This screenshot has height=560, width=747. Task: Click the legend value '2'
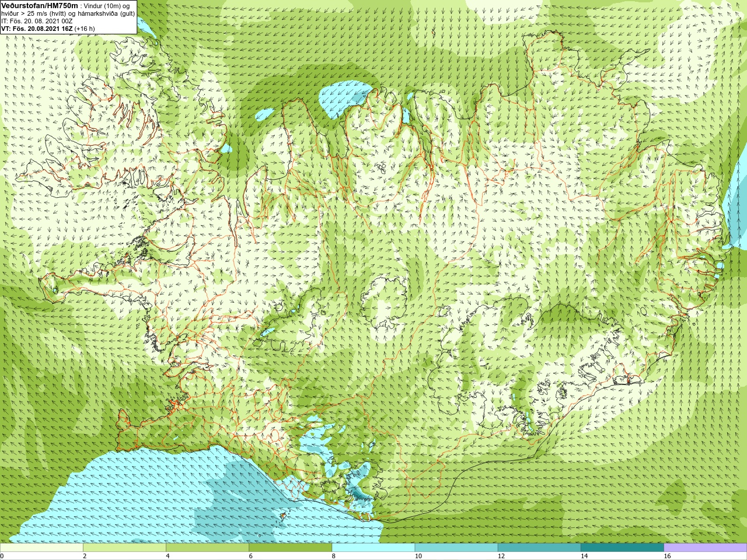pos(85,556)
